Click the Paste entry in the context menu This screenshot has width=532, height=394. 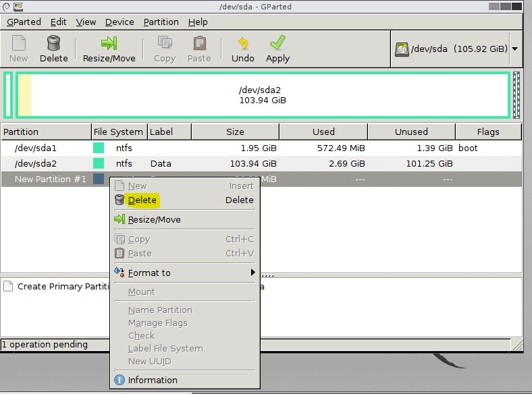pyautogui.click(x=184, y=253)
